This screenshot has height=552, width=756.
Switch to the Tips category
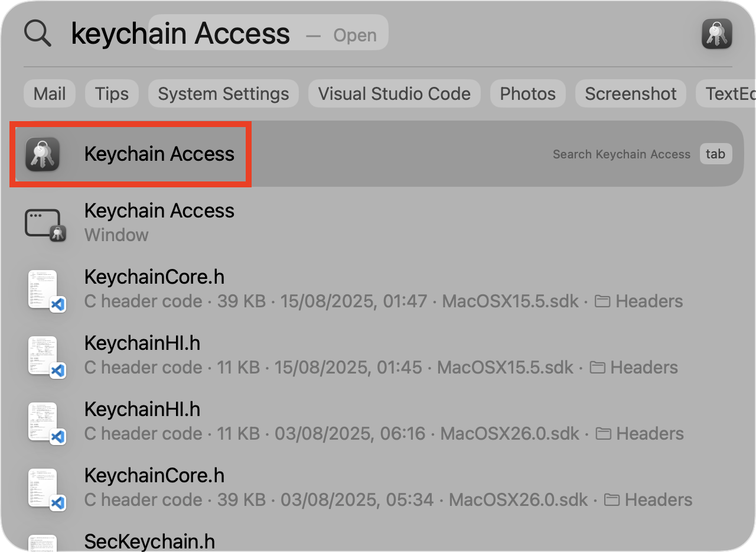pos(111,93)
